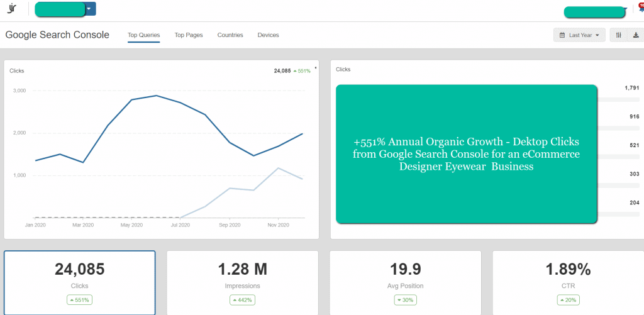Viewport: 644px width, 315px height.
Task: Select the 1.89% CTR metric card
Action: click(x=568, y=282)
